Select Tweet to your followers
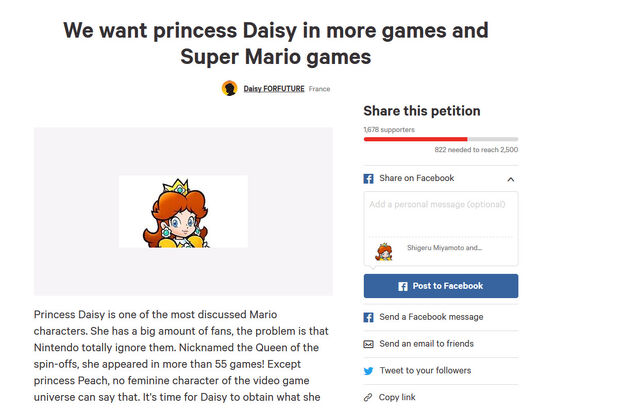 click(425, 370)
